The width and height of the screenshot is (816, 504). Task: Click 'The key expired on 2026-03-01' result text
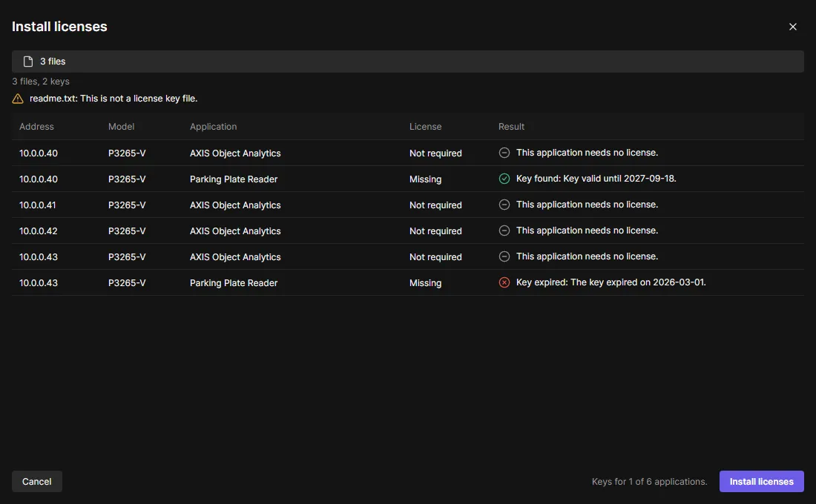point(638,282)
